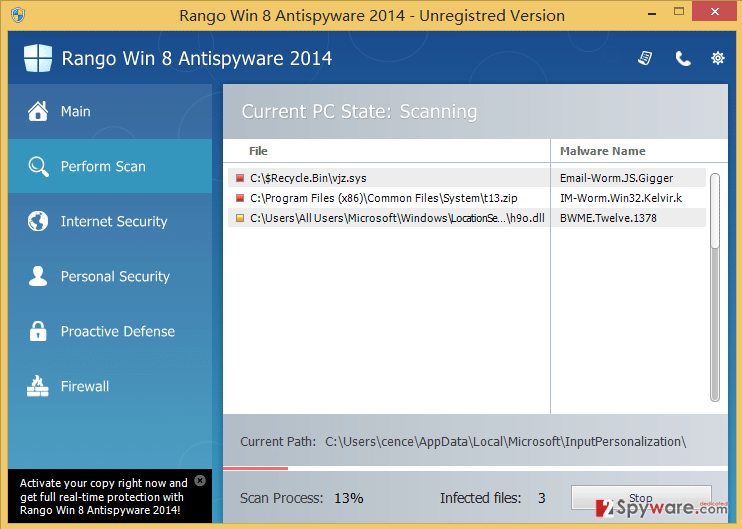Click the results list scrollbar thumb

point(715,210)
